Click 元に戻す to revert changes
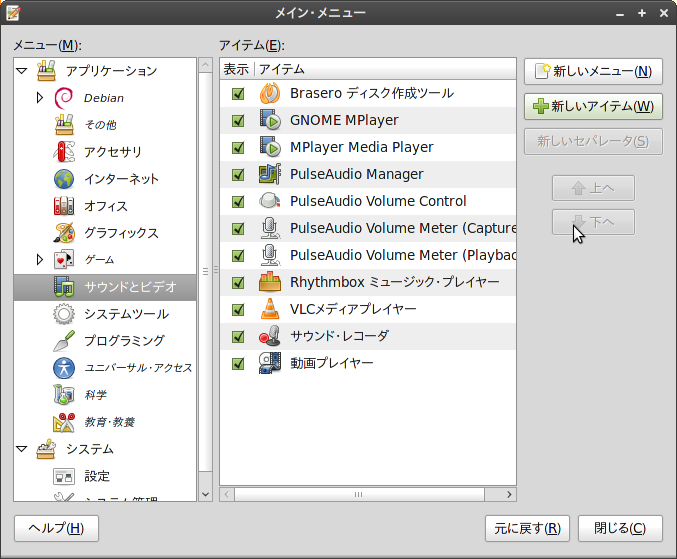 (527, 528)
